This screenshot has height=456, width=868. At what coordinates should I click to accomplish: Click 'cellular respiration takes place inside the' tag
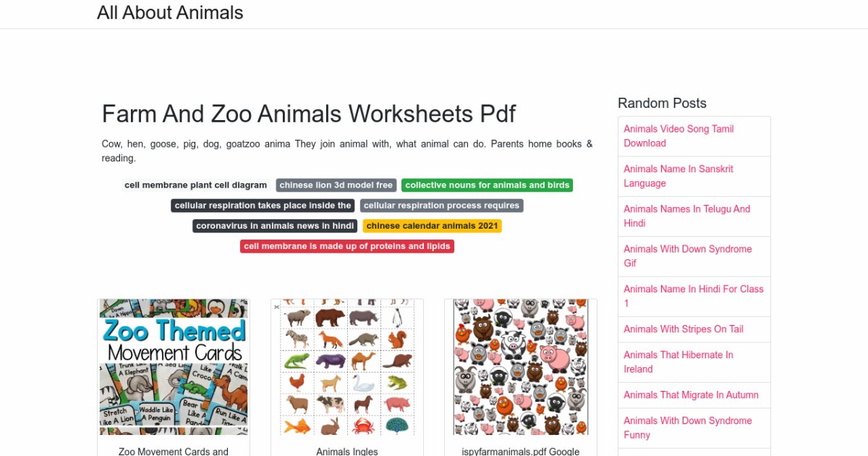(x=262, y=205)
